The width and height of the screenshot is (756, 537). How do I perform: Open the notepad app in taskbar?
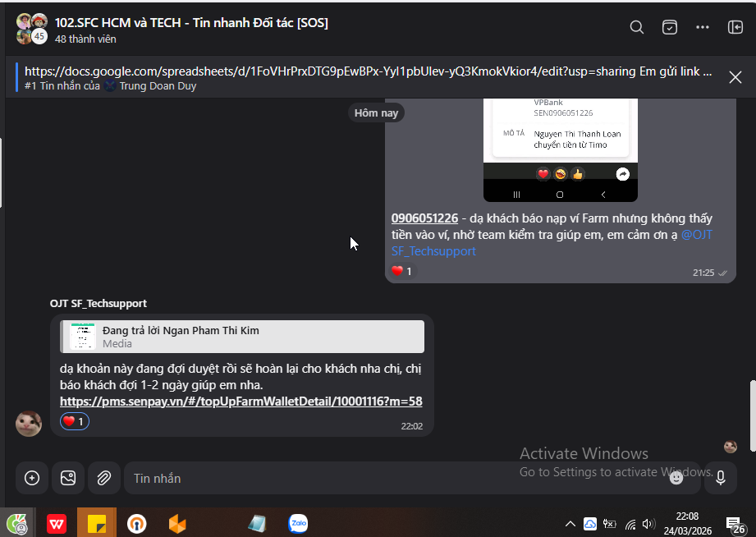(x=257, y=524)
